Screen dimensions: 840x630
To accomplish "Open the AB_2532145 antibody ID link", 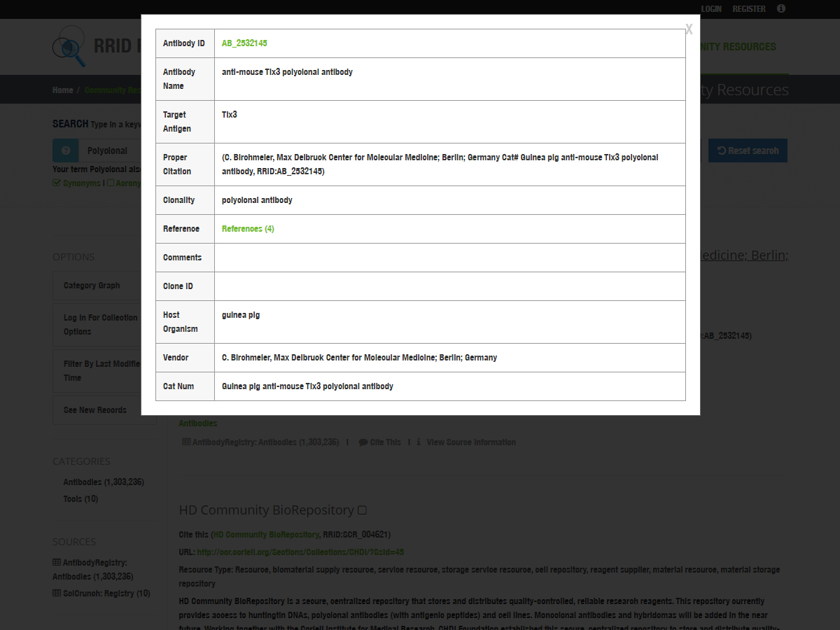I will click(x=244, y=43).
